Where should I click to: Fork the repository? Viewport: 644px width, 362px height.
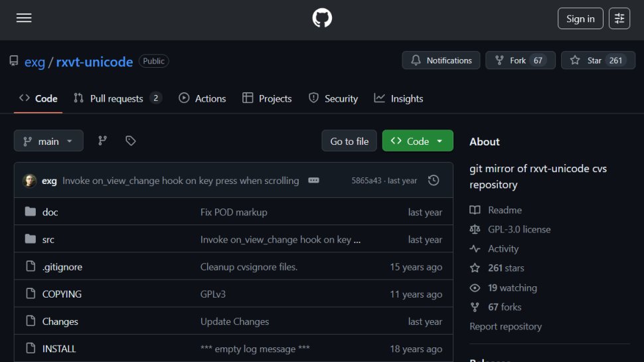tap(521, 60)
